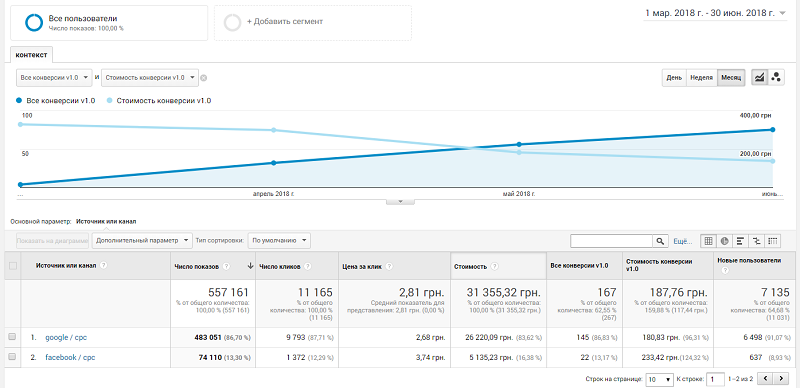
Task: Click the descending sort arrow on Число показов
Action: point(250,265)
